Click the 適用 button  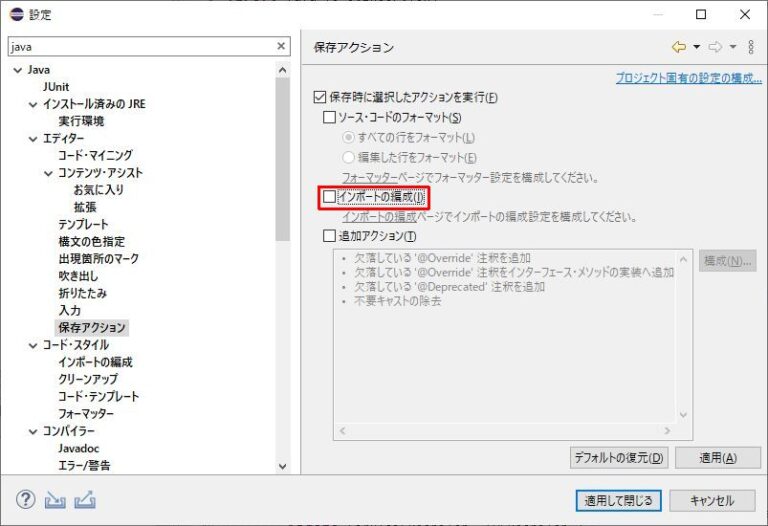(x=718, y=458)
